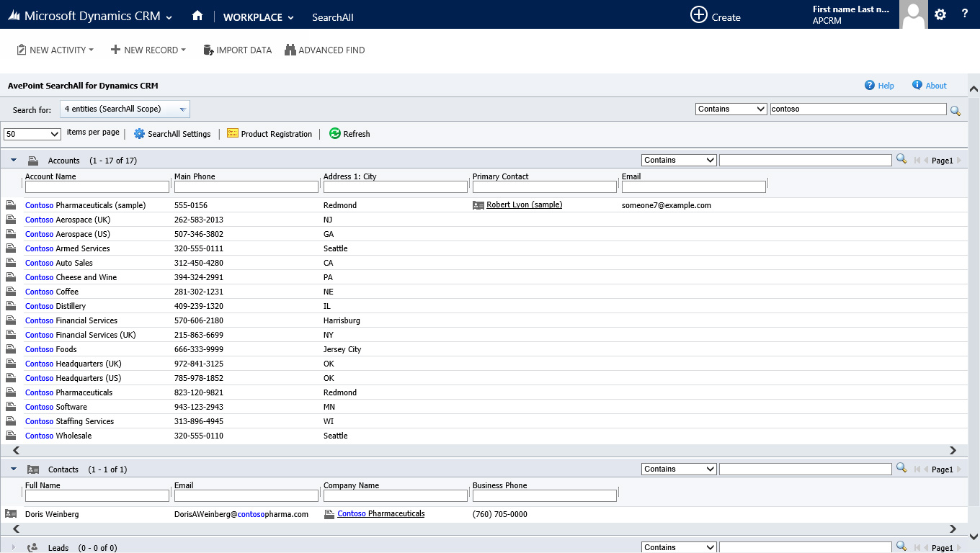Open the Help link
Image resolution: width=980 pixels, height=553 pixels.
(879, 85)
